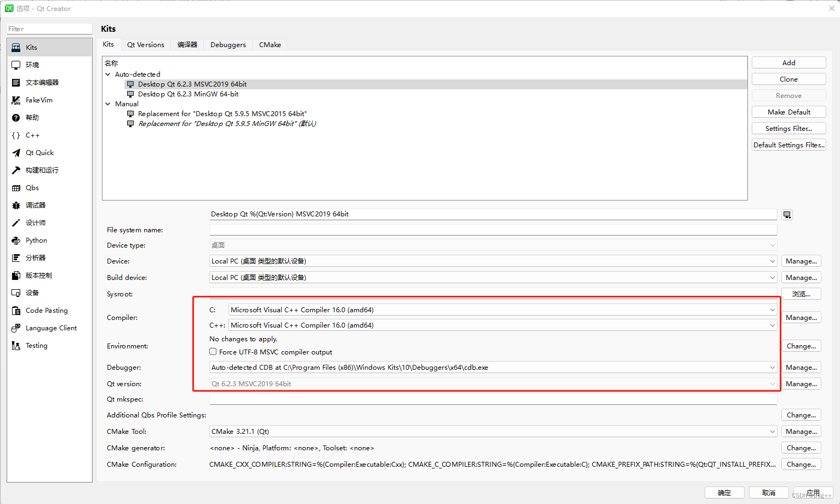The height and width of the screenshot is (504, 840).
Task: Open the C compiler dropdown
Action: [x=503, y=310]
